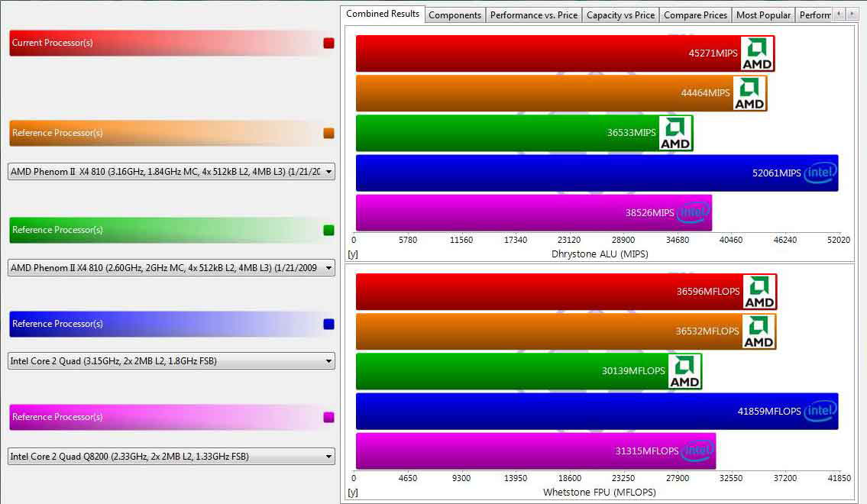Open the Components tab
This screenshot has height=504, width=867.
coord(455,15)
